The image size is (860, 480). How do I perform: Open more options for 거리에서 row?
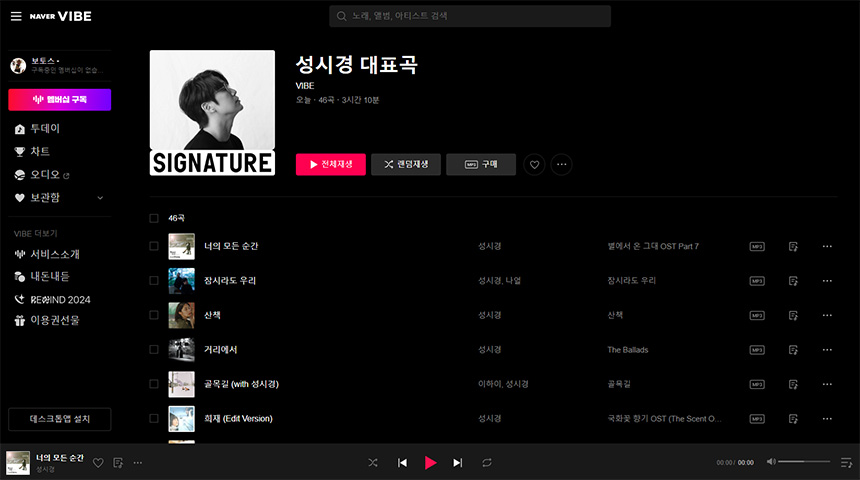click(827, 350)
